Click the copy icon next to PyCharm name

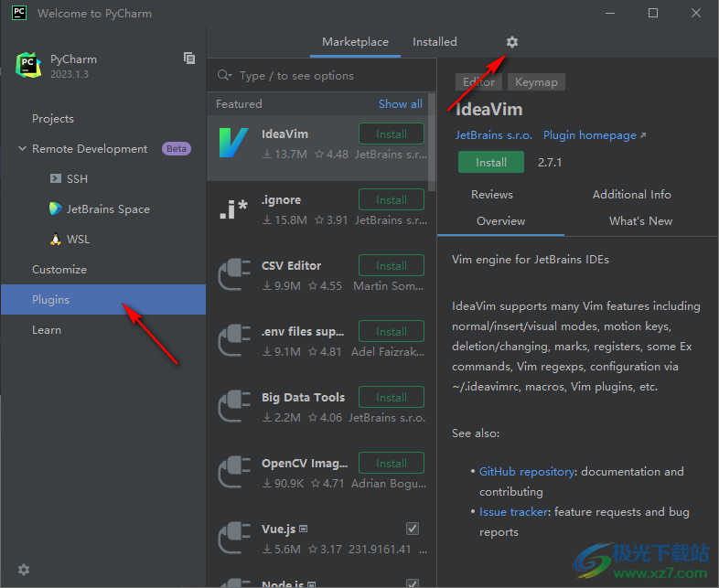pos(189,59)
